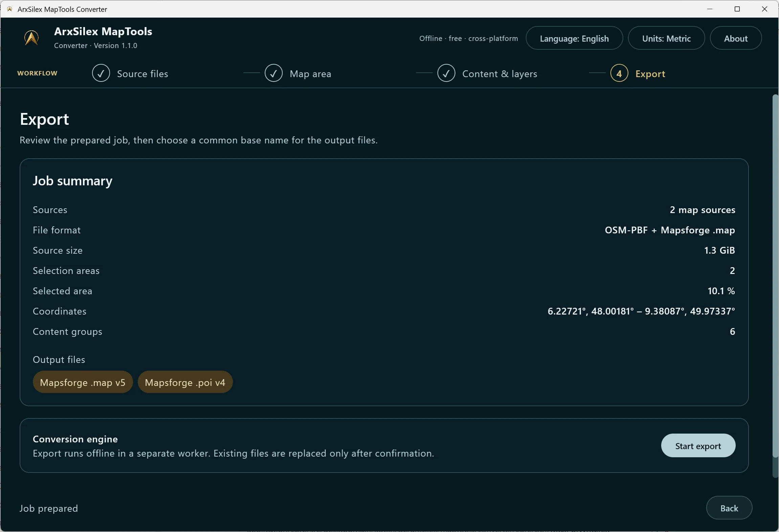Viewport: 779px width, 532px height.
Task: Click the Map area step checkmark icon
Action: (x=273, y=73)
